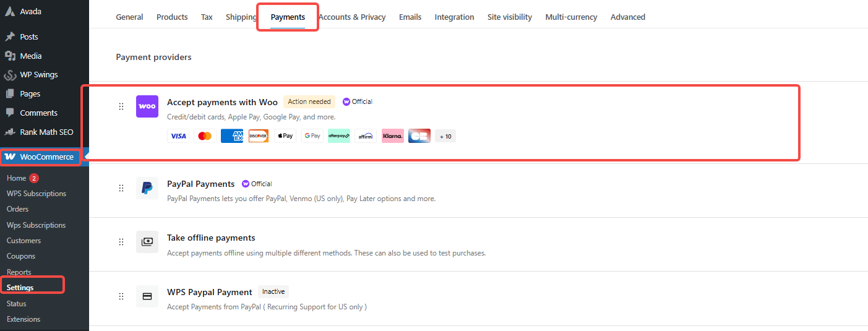The height and width of the screenshot is (331, 868).
Task: Click the Klarna logo
Action: tap(393, 136)
